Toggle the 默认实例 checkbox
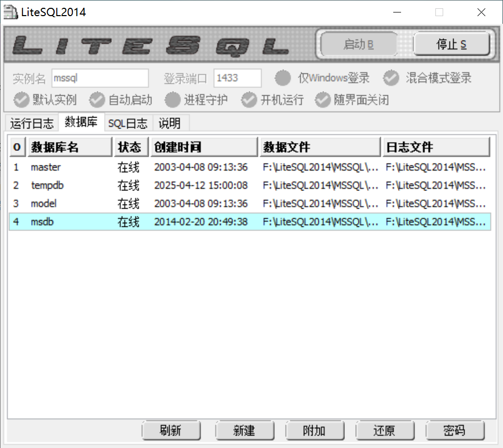This screenshot has height=448, width=503. [x=22, y=99]
